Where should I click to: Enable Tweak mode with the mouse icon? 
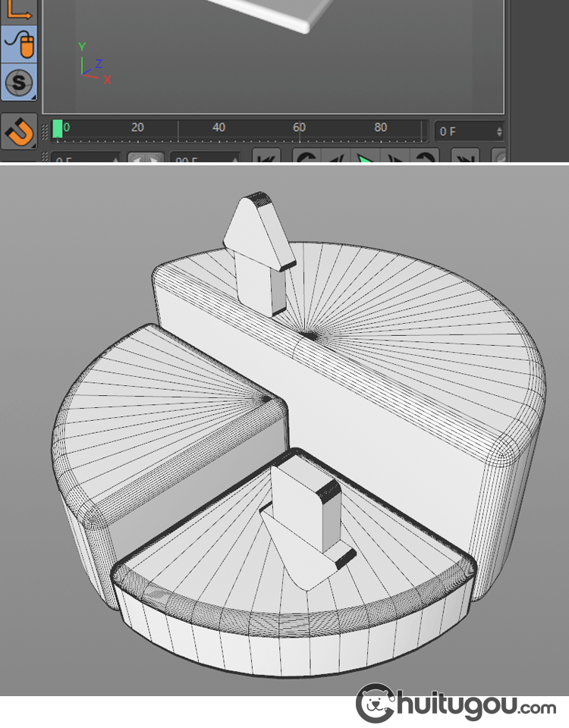click(x=18, y=44)
